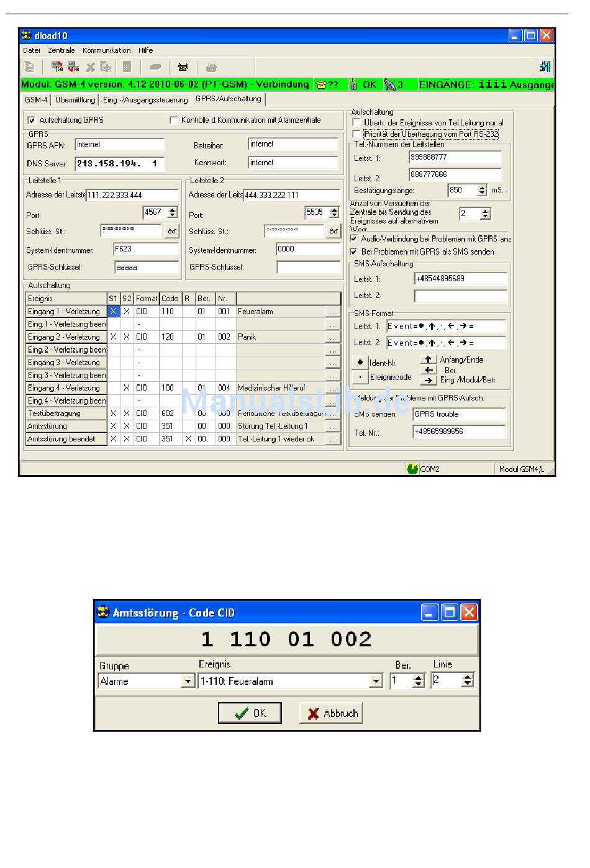Click the DNS Server field 213.158.194.1
The image size is (590, 868).
(120, 164)
